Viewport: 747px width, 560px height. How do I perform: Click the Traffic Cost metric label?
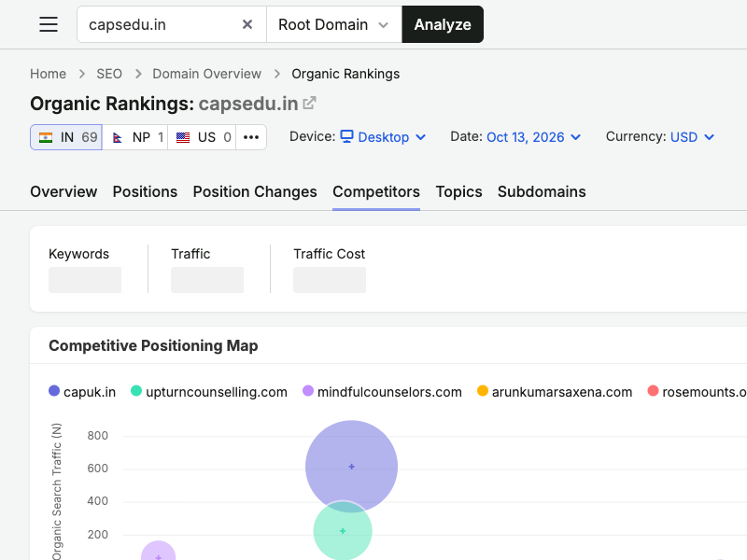tap(330, 254)
